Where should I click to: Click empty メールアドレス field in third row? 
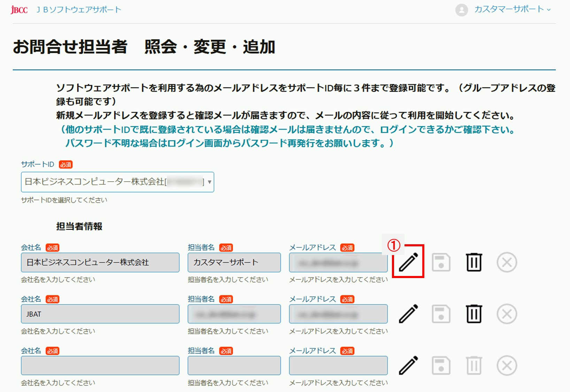pos(338,366)
